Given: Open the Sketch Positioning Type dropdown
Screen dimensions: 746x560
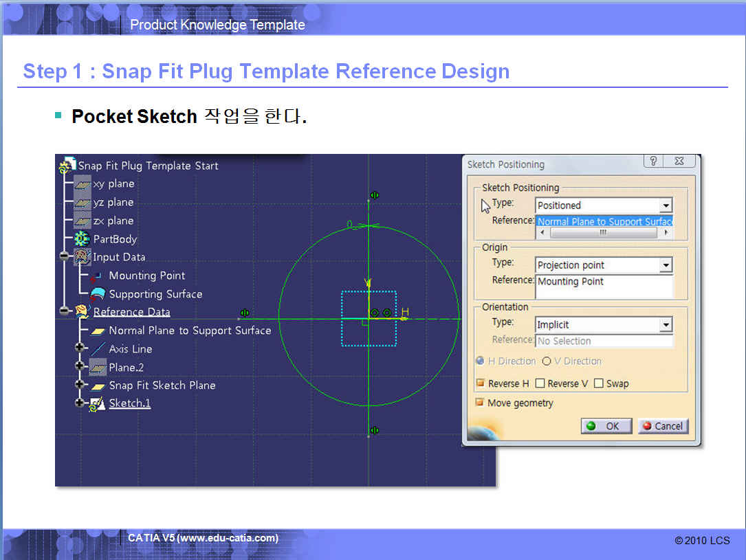Looking at the screenshot, I should (x=665, y=205).
